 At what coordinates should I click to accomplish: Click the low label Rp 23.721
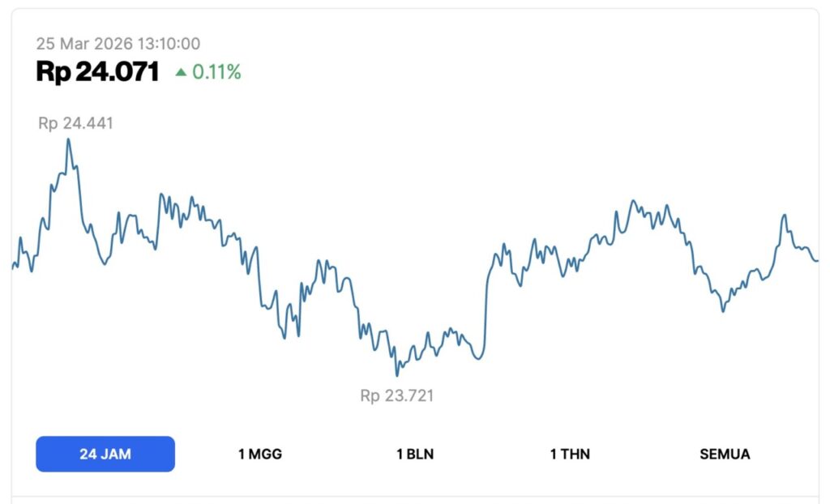click(x=397, y=396)
